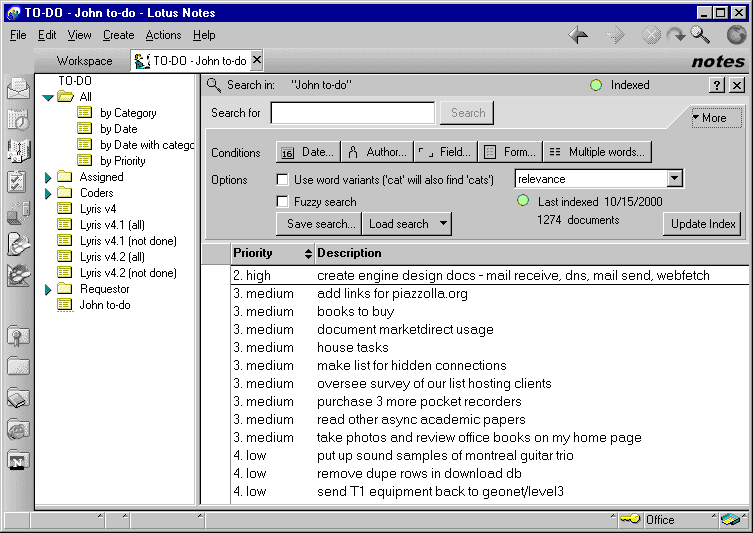The image size is (753, 533).
Task: Open the Edit menu
Action: click(47, 35)
